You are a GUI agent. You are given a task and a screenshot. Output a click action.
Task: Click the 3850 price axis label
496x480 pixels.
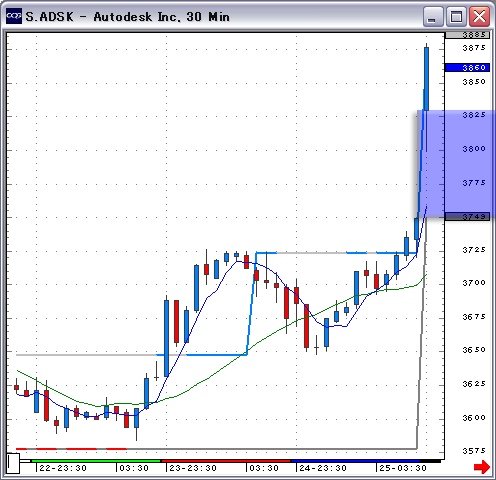474,82
